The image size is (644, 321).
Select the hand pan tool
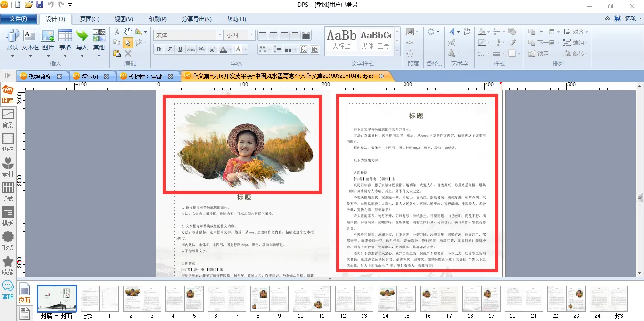coord(128,32)
